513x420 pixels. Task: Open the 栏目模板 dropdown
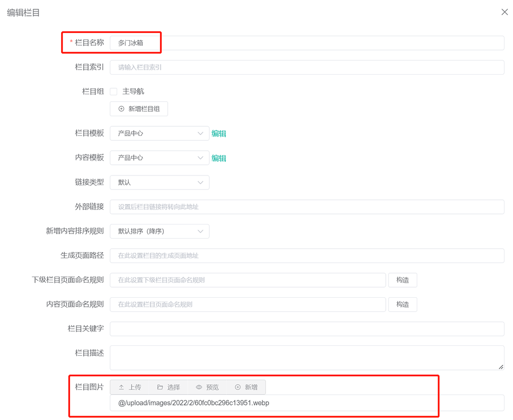click(x=159, y=133)
